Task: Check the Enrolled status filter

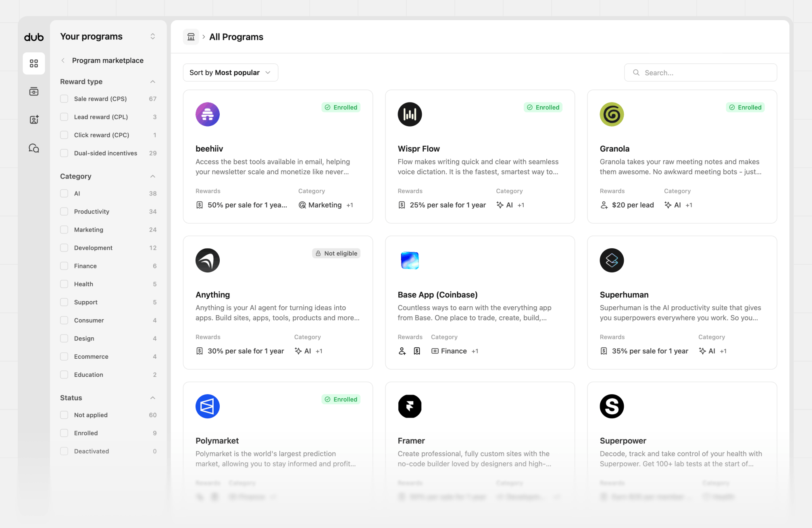Action: tap(64, 433)
